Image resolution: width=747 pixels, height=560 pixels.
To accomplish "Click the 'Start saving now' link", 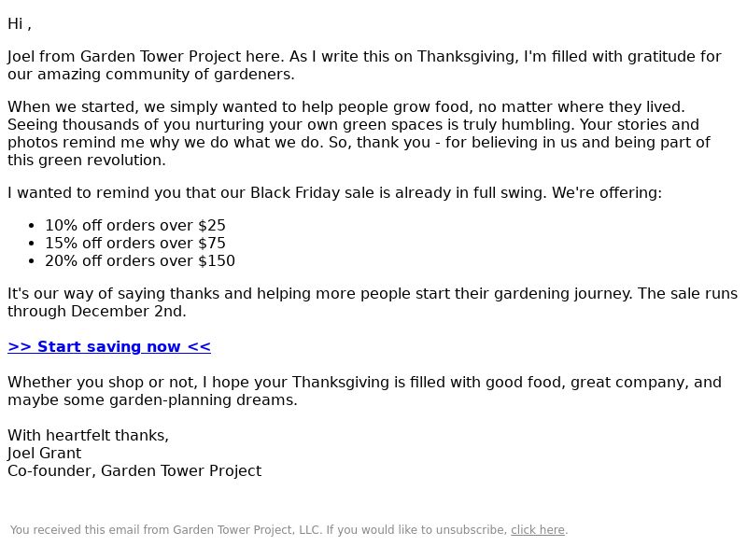I will (109, 347).
